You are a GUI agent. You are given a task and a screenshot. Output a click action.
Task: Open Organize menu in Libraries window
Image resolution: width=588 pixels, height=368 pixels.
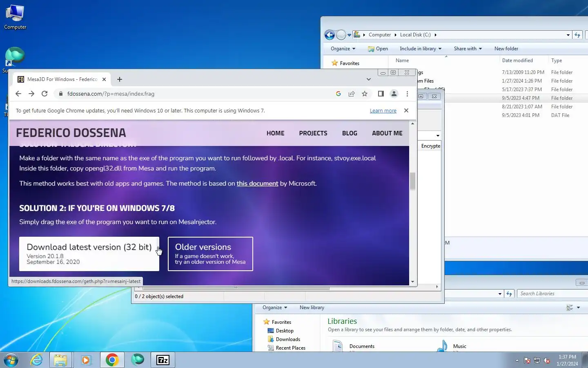coord(275,307)
